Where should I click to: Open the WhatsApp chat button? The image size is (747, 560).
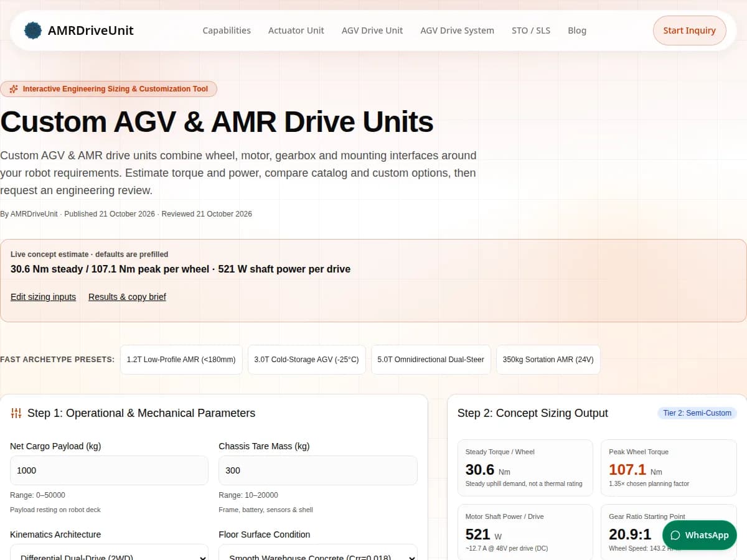(700, 535)
